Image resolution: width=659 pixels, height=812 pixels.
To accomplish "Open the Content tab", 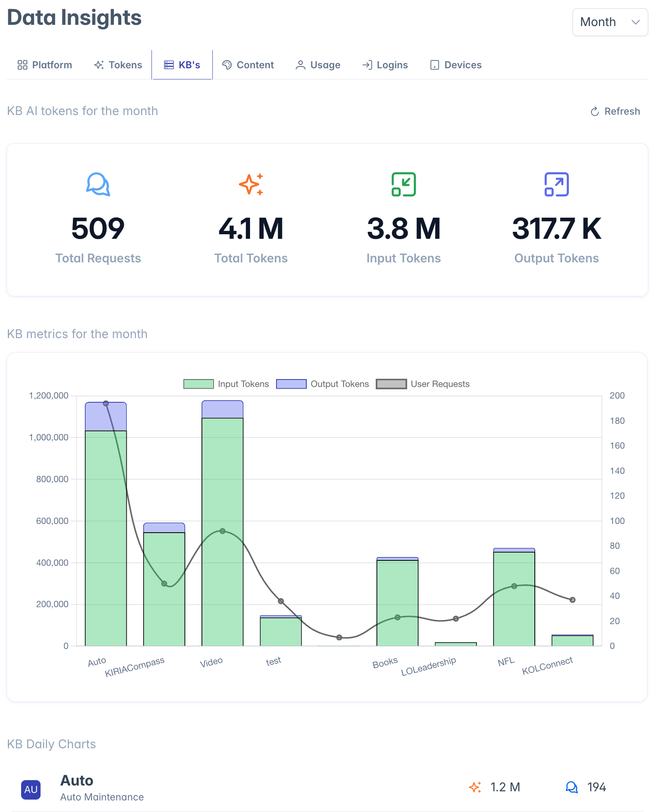I will 248,65.
